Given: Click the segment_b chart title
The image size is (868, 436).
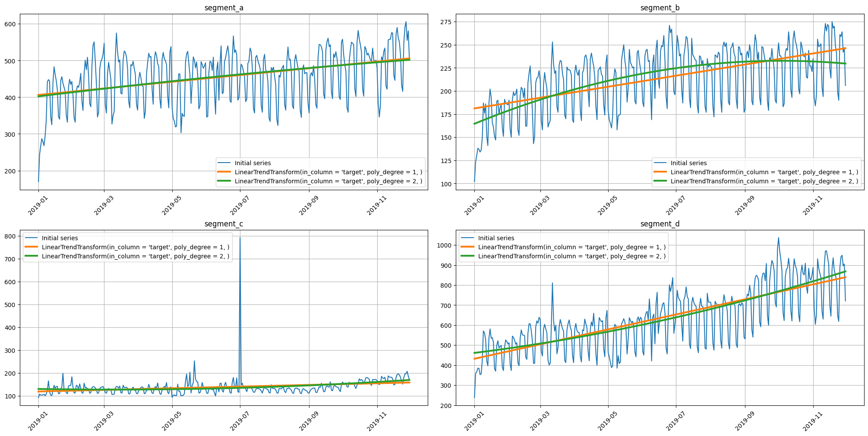Looking at the screenshot, I should point(660,8).
